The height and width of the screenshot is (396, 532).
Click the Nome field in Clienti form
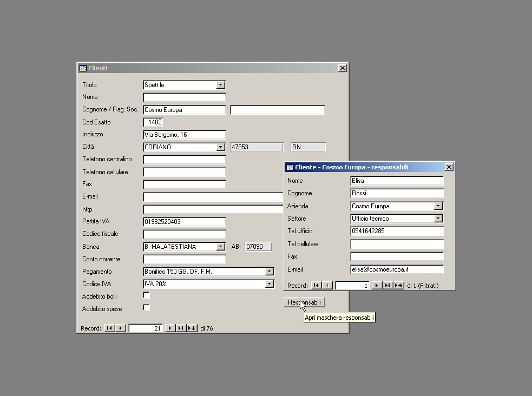(185, 97)
